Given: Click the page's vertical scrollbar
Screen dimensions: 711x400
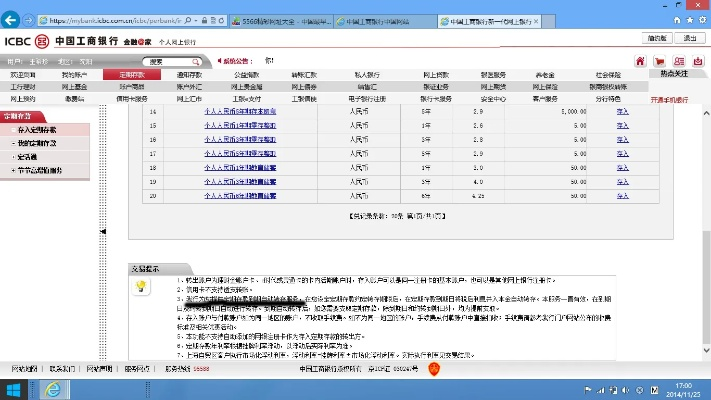Looking at the screenshot, I should pos(704,200).
